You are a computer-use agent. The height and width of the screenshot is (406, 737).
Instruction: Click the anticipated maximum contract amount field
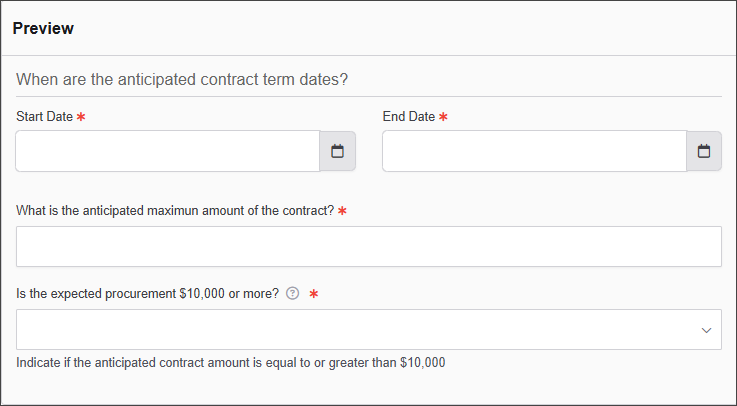click(368, 247)
